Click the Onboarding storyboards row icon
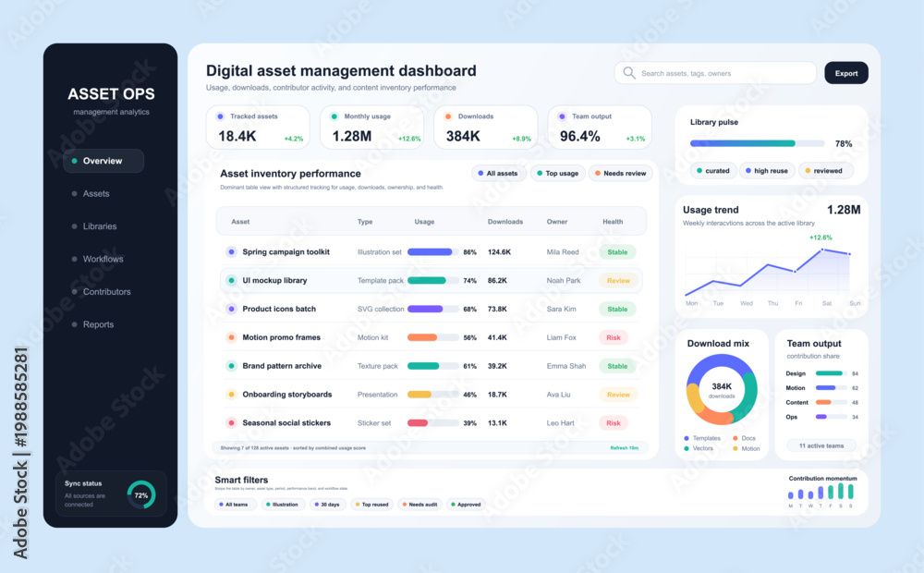 pyautogui.click(x=231, y=395)
